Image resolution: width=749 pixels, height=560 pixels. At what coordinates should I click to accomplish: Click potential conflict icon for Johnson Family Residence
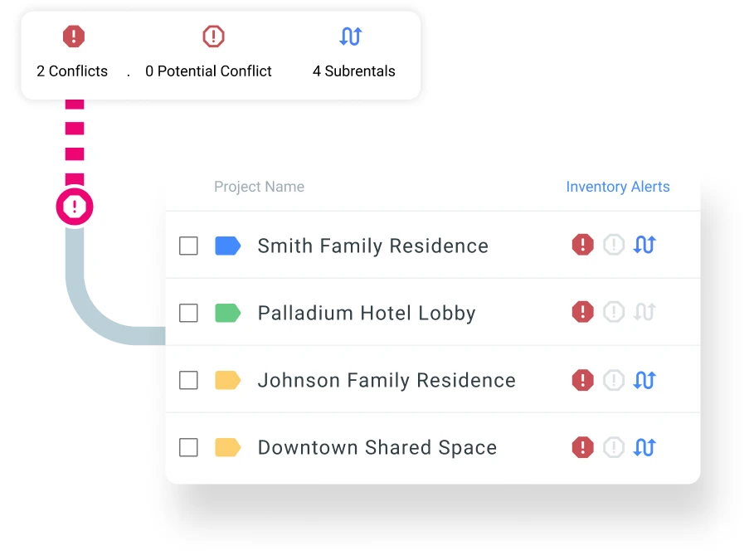614,380
